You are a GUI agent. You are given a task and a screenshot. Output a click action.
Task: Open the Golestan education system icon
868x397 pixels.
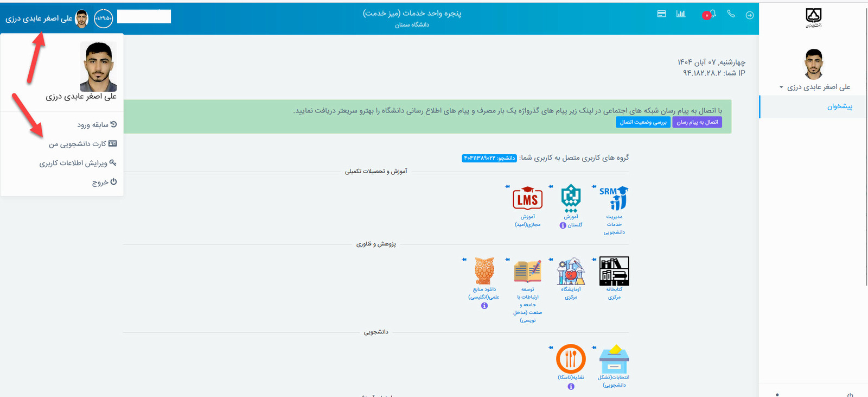click(571, 199)
